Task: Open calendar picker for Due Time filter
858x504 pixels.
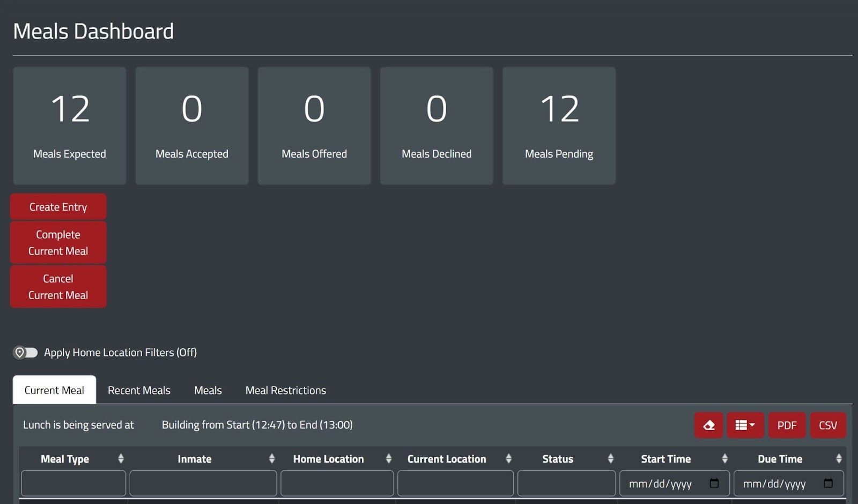Action: coord(829,484)
